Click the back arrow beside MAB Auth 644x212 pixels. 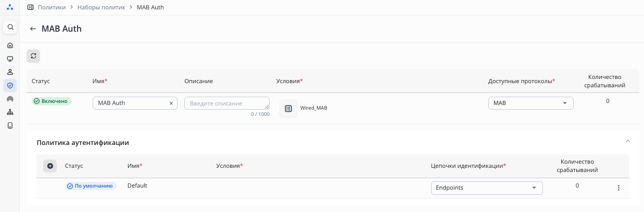33,29
